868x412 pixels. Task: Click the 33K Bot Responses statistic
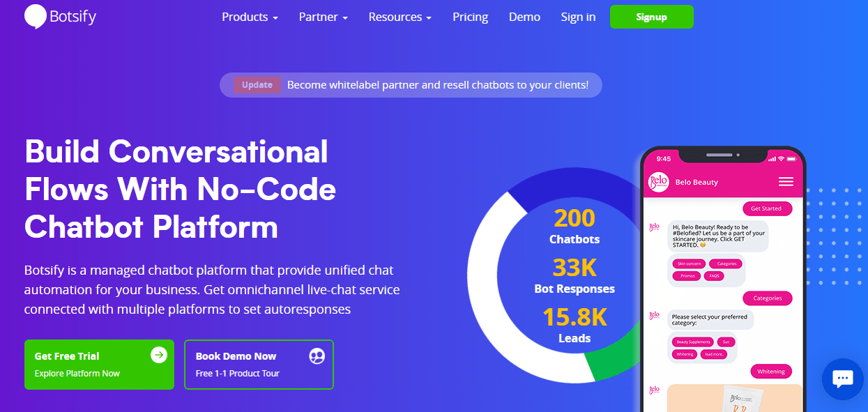574,275
